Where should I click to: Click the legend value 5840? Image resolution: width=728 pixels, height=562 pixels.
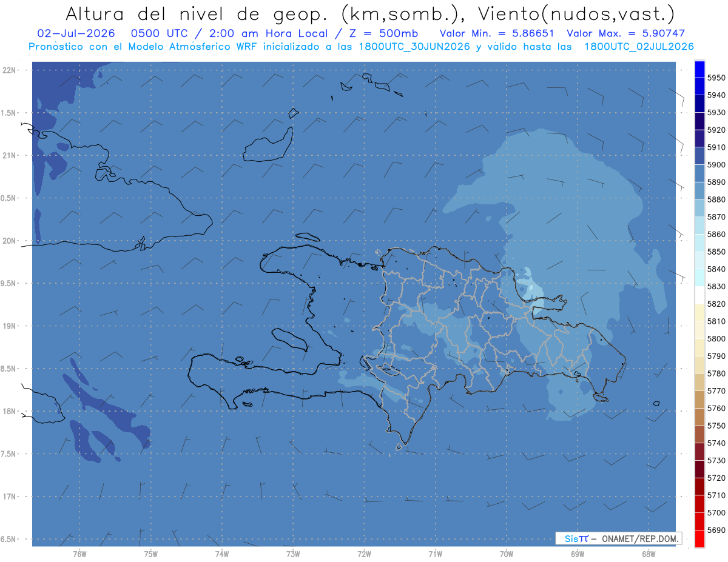pyautogui.click(x=716, y=269)
